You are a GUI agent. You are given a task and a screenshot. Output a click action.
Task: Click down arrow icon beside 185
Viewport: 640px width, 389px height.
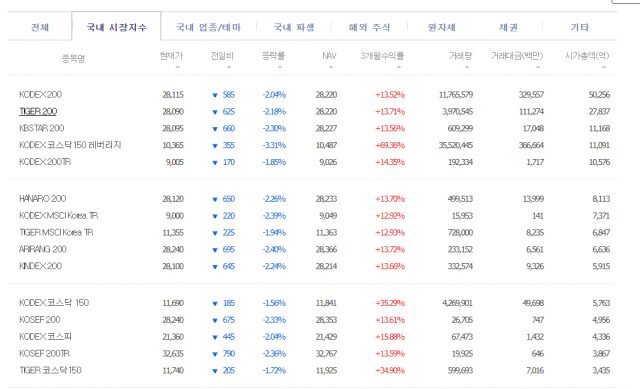click(x=215, y=303)
